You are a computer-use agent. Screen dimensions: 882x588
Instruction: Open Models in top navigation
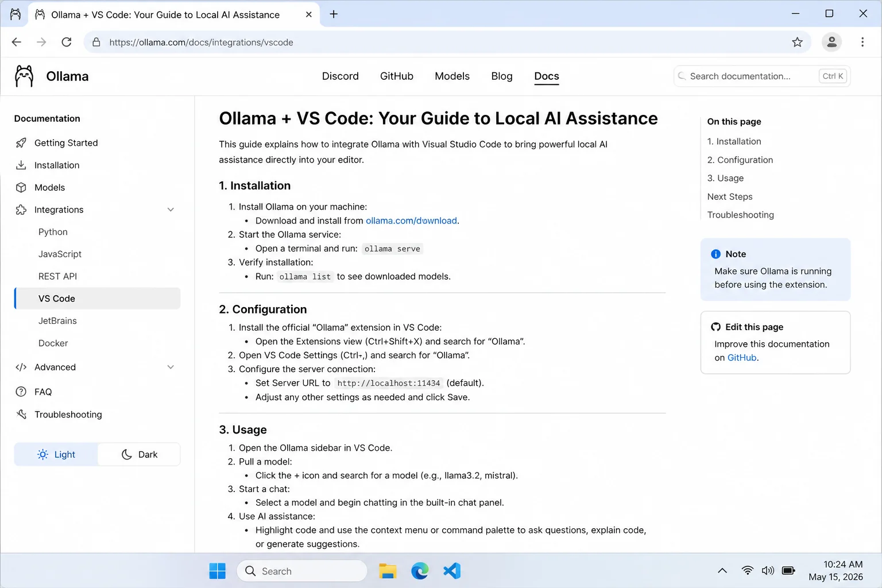(x=452, y=76)
